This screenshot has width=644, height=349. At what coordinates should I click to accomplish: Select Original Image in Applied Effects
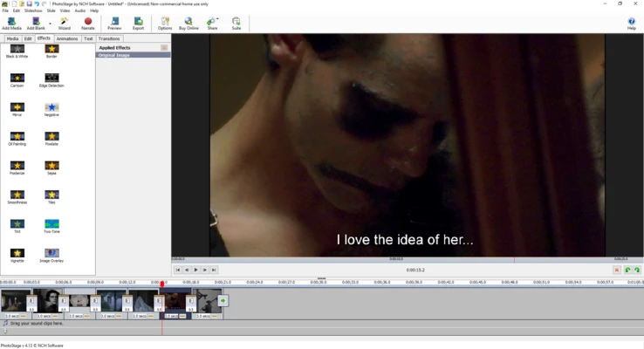133,55
